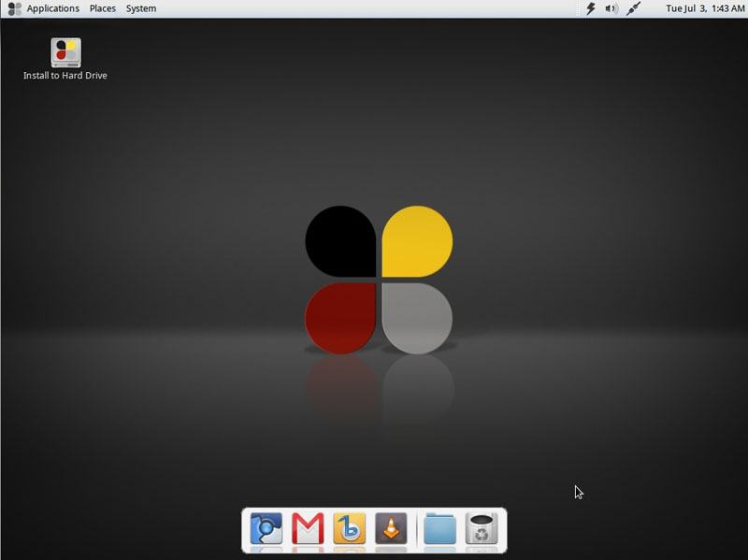Open the Chromium browser from the dock
This screenshot has width=748, height=560.
pyautogui.click(x=266, y=529)
